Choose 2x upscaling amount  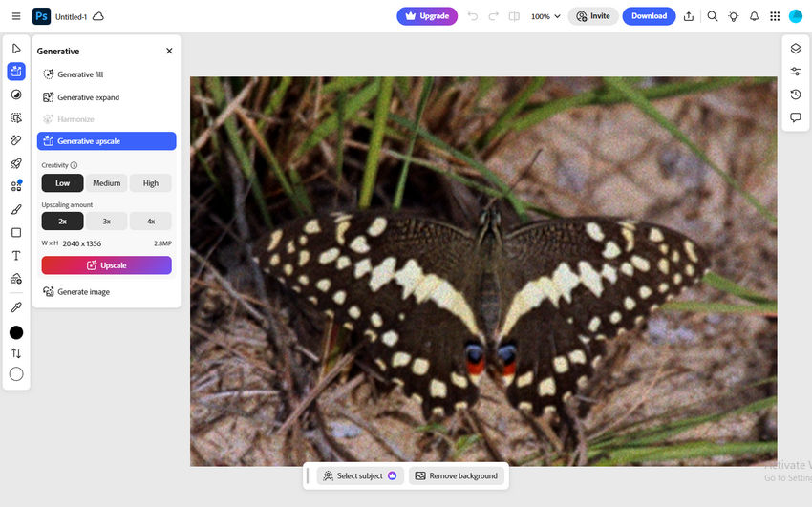[63, 221]
